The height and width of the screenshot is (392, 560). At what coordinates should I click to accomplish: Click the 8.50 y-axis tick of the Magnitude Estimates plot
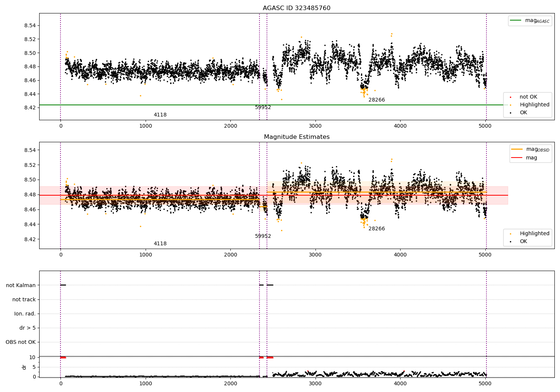[30, 180]
